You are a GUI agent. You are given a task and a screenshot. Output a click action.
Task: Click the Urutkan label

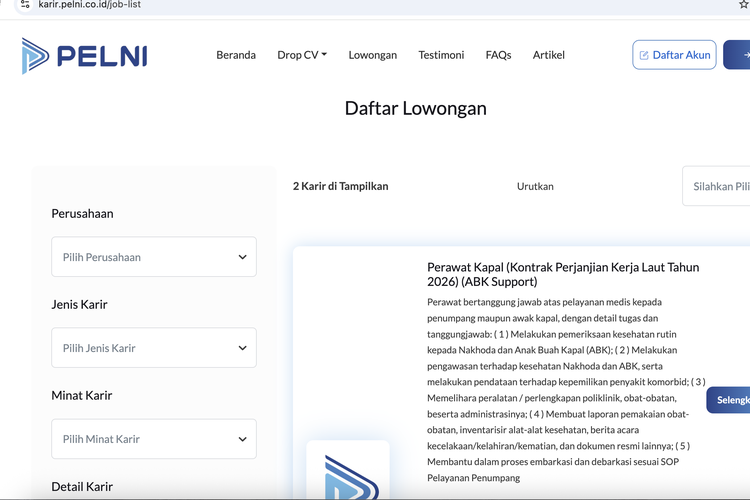[x=535, y=186]
